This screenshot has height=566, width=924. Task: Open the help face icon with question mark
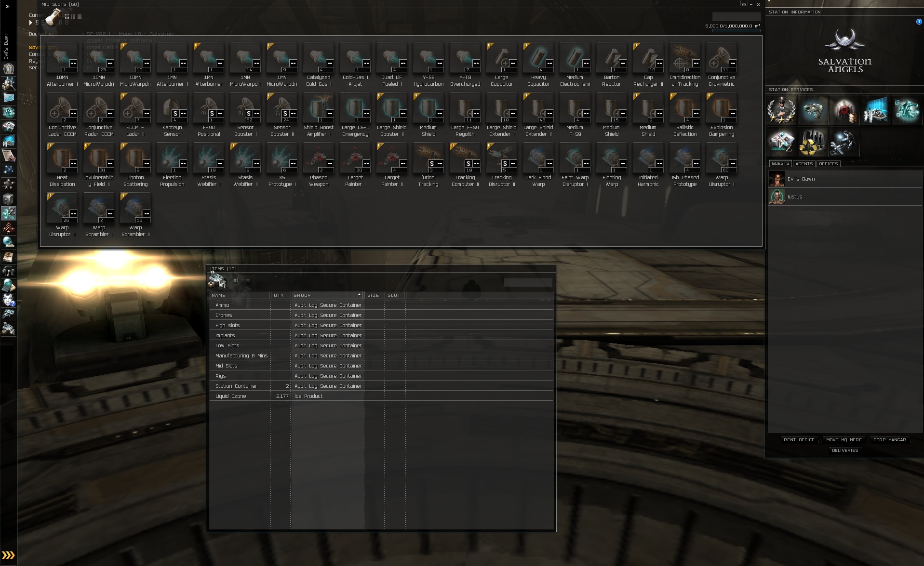coord(9,300)
